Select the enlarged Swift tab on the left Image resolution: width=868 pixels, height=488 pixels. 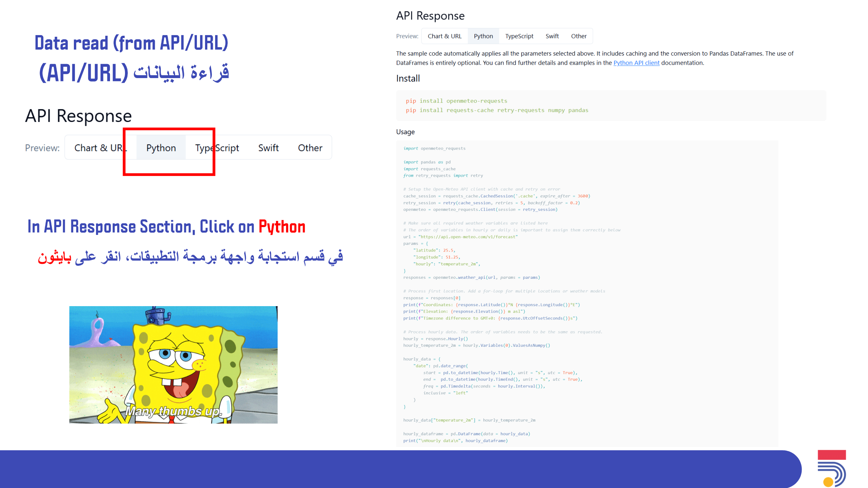tap(268, 147)
